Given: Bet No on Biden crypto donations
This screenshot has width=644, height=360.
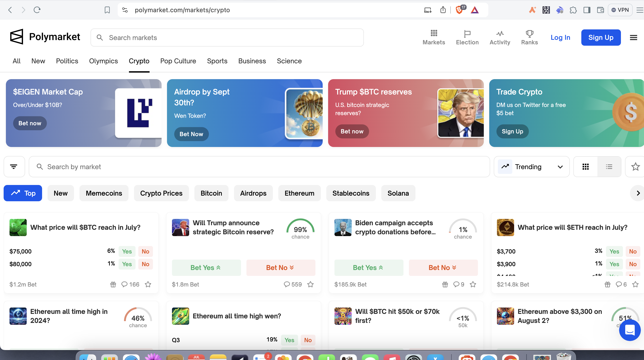Looking at the screenshot, I should pyautogui.click(x=443, y=268).
